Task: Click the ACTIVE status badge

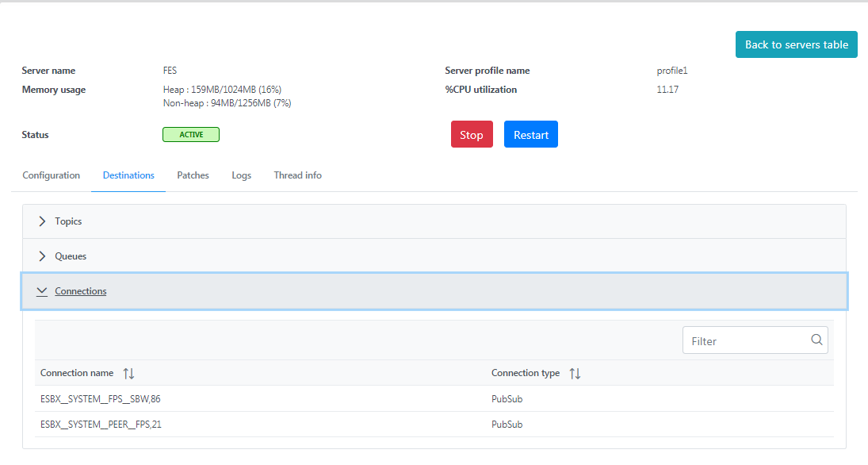Action: click(x=191, y=135)
